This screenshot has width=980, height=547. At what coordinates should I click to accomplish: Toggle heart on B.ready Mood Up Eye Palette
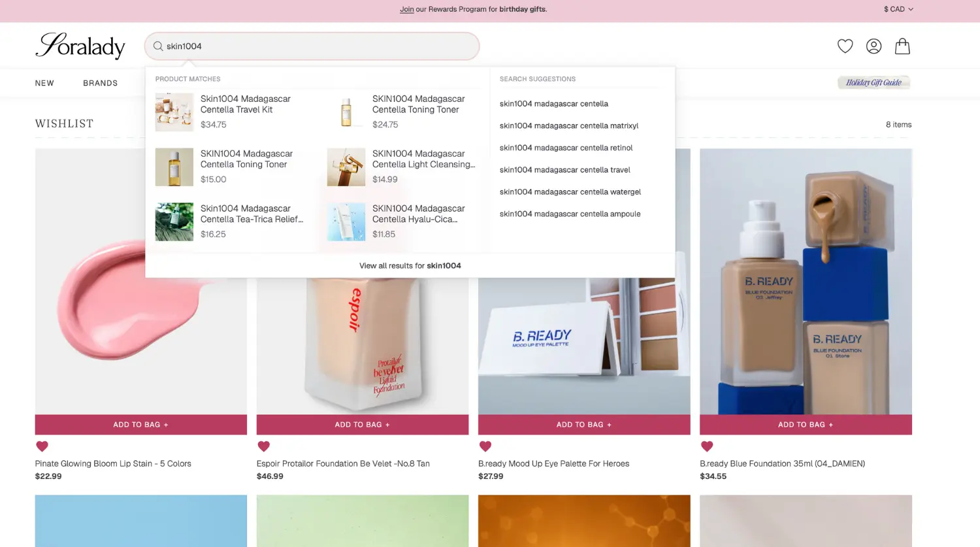485,446
